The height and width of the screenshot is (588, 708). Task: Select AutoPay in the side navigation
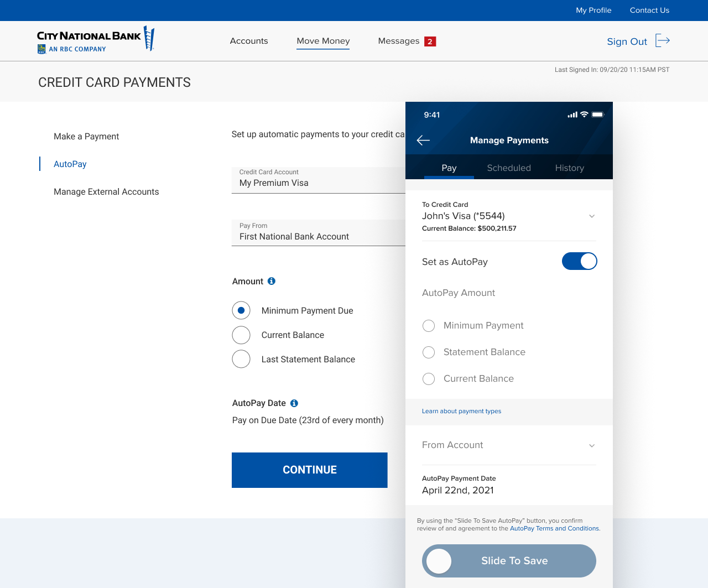coord(70,164)
